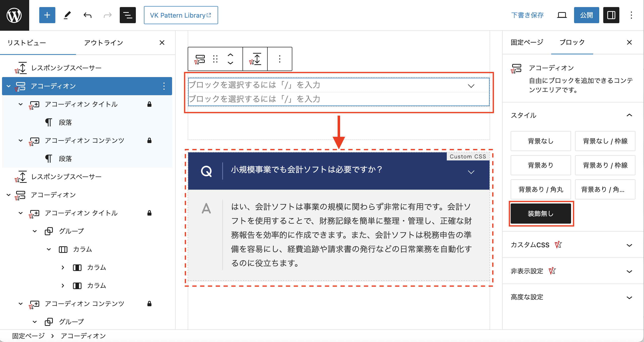Collapse the second アコーディオン list item
Image resolution: width=644 pixels, height=342 pixels.
pos(9,195)
